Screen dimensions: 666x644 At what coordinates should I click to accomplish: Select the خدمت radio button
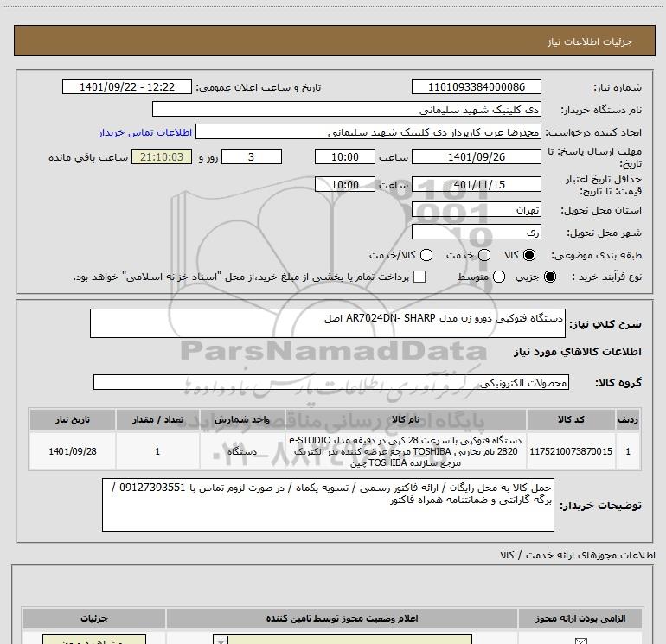tap(484, 255)
